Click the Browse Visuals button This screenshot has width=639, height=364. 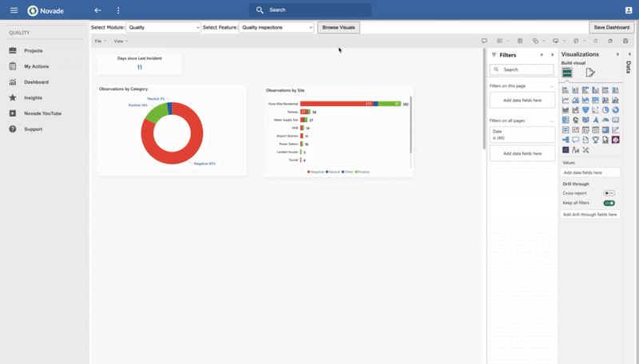(339, 27)
